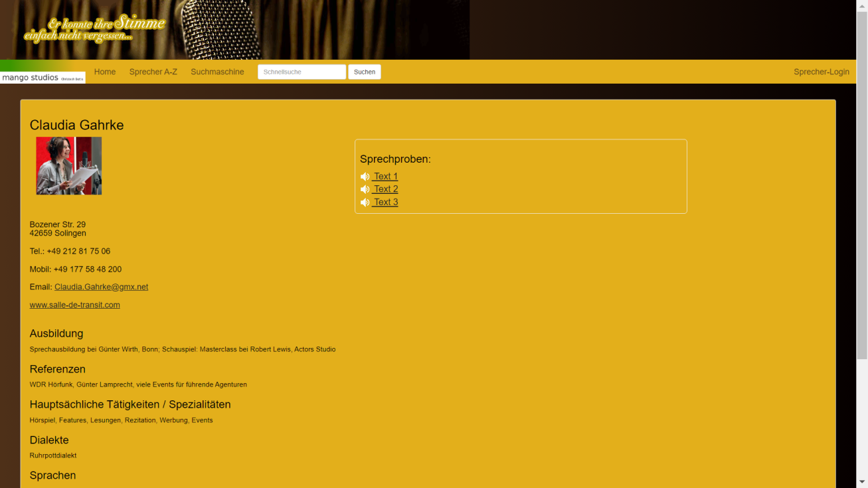Click the Ausbildung heading

pos(56,333)
